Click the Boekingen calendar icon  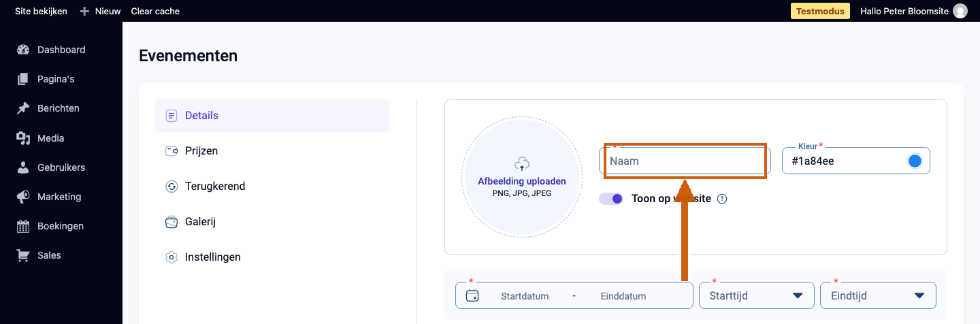(23, 226)
